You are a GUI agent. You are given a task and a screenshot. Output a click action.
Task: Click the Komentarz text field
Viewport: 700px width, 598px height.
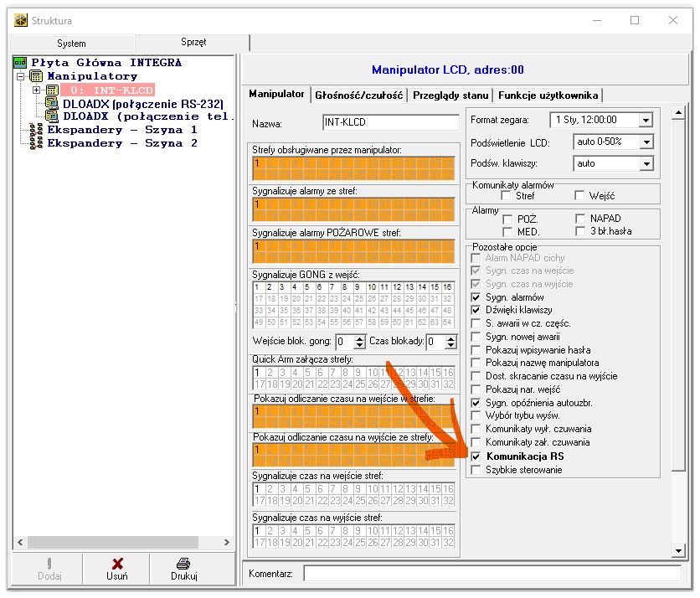coord(492,574)
